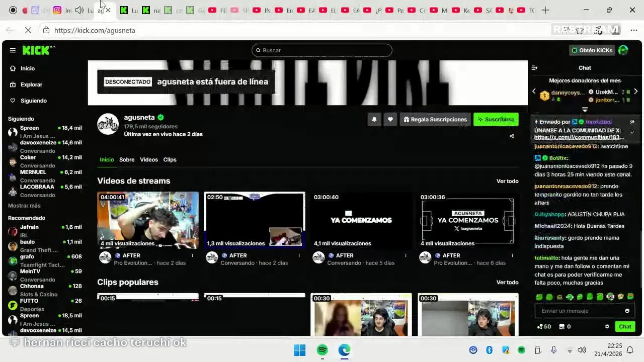The image size is (644, 362).
Task: Open the 03:00:40 YA COMENZAMOS video thumbnail
Action: click(x=361, y=220)
